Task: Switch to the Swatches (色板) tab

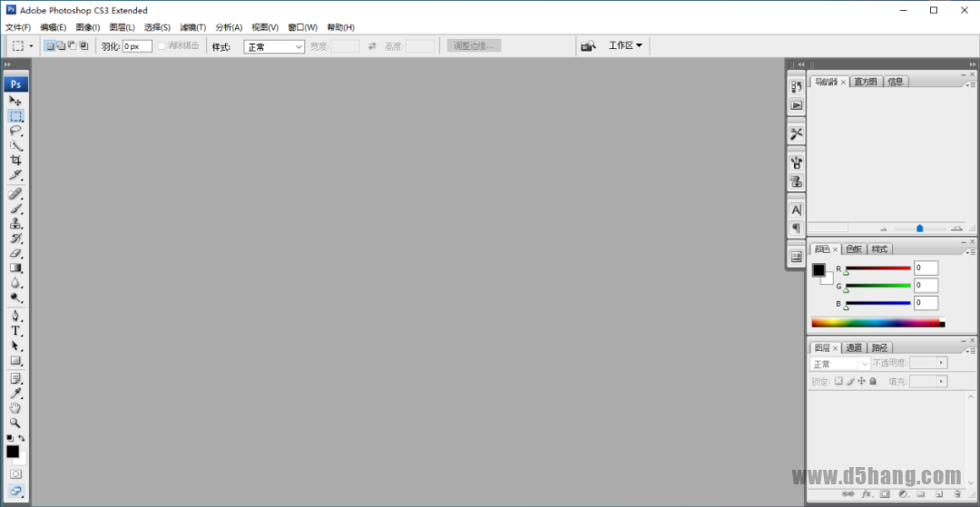Action: (x=854, y=249)
